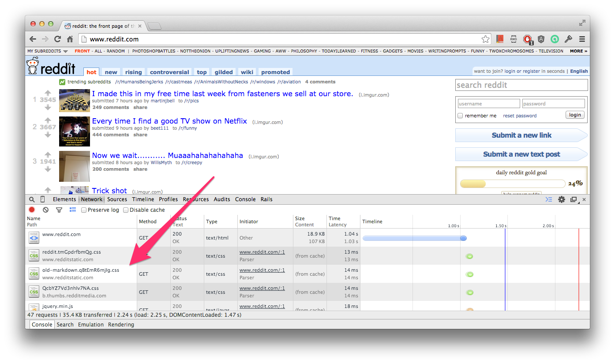The height and width of the screenshot is (364, 615).
Task: Show the DevTools console drawer icon
Action: point(548,199)
